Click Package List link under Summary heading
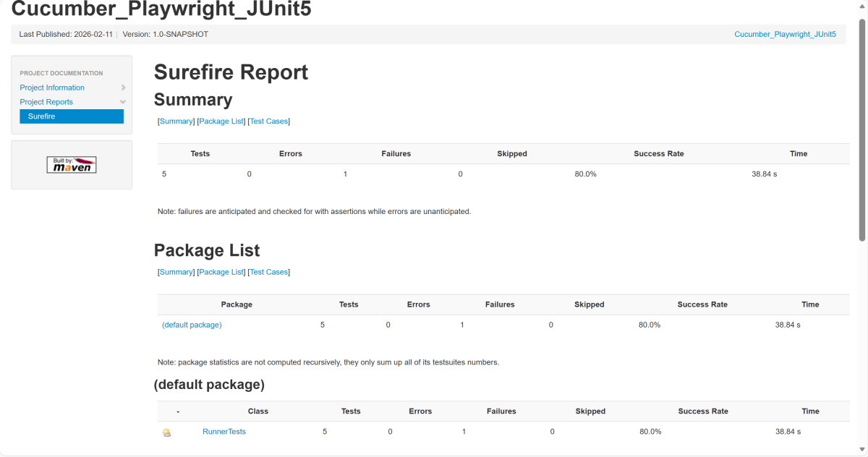 (x=221, y=121)
